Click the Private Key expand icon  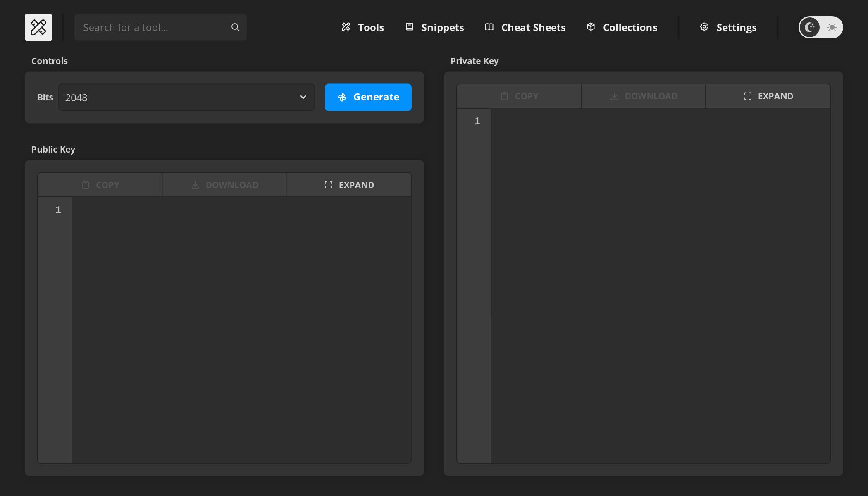point(747,96)
